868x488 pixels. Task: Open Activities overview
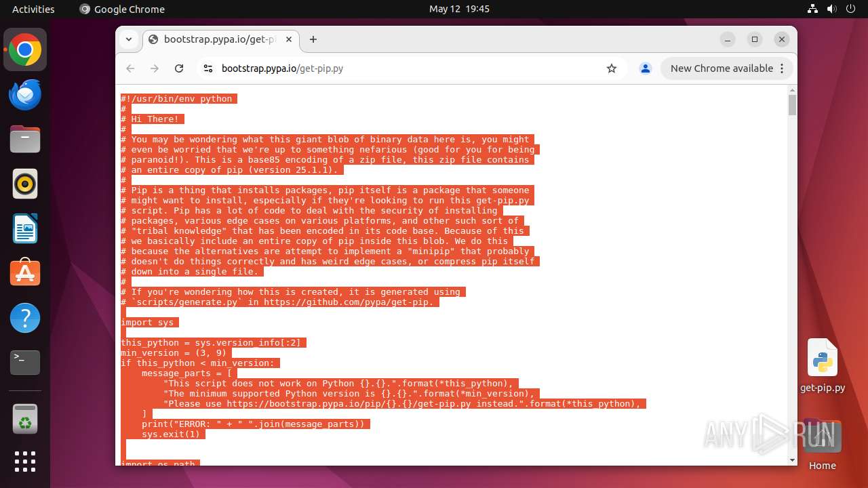click(33, 9)
